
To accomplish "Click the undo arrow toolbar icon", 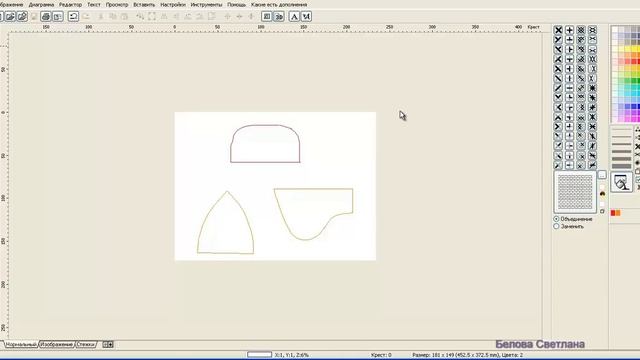I will click(x=73, y=16).
